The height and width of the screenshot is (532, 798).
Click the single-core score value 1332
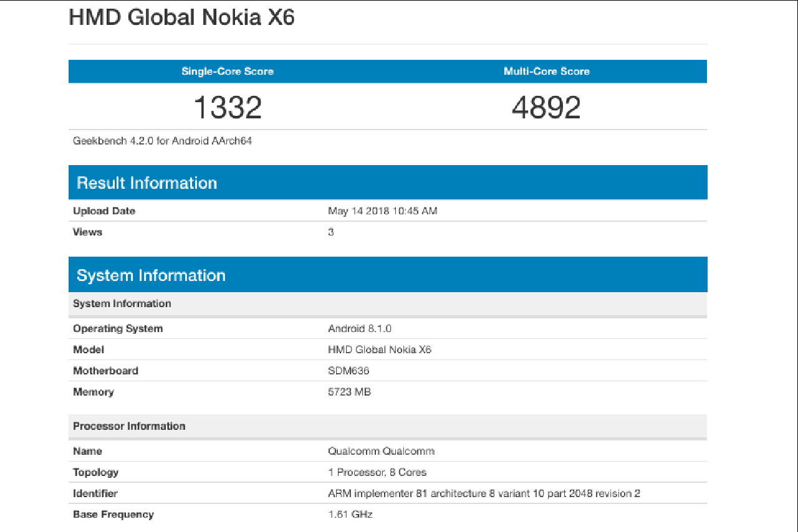click(228, 107)
